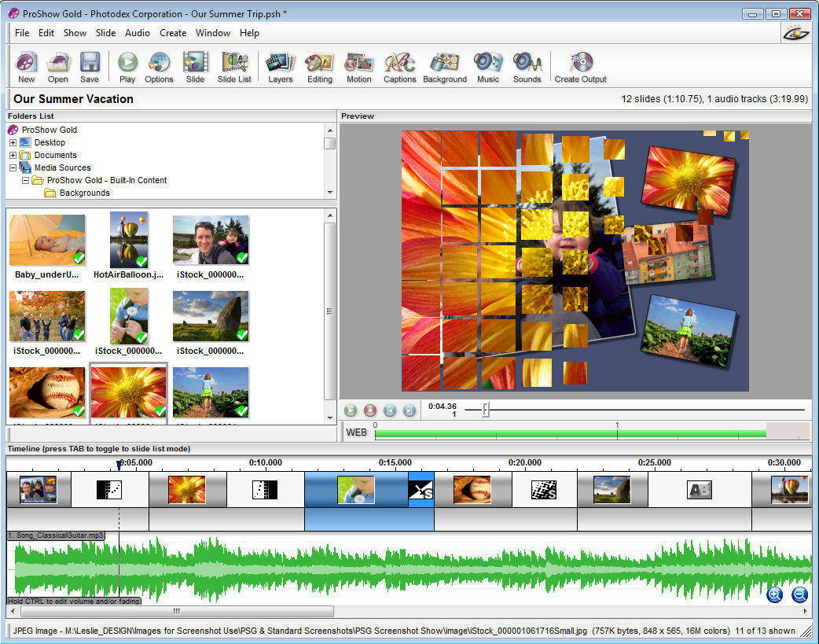Click the Play toolbar icon
819x644 pixels.
click(x=127, y=67)
